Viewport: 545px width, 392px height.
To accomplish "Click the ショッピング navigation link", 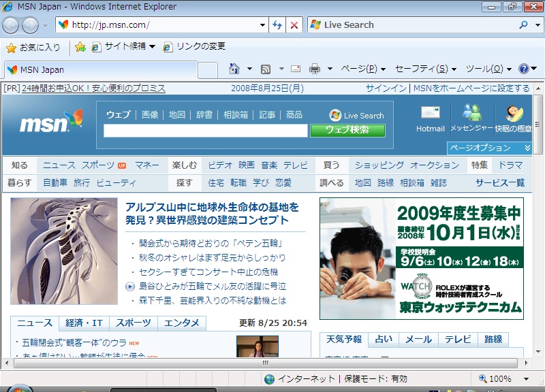I will click(379, 165).
